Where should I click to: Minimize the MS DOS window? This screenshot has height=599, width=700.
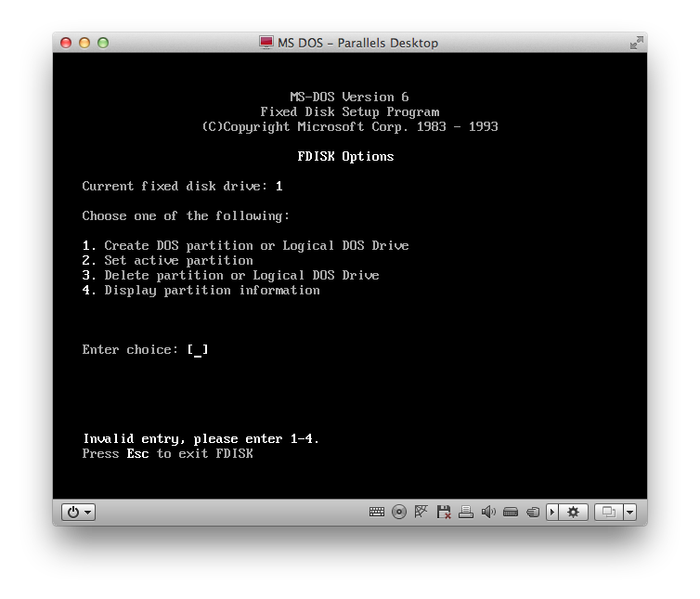click(x=84, y=43)
